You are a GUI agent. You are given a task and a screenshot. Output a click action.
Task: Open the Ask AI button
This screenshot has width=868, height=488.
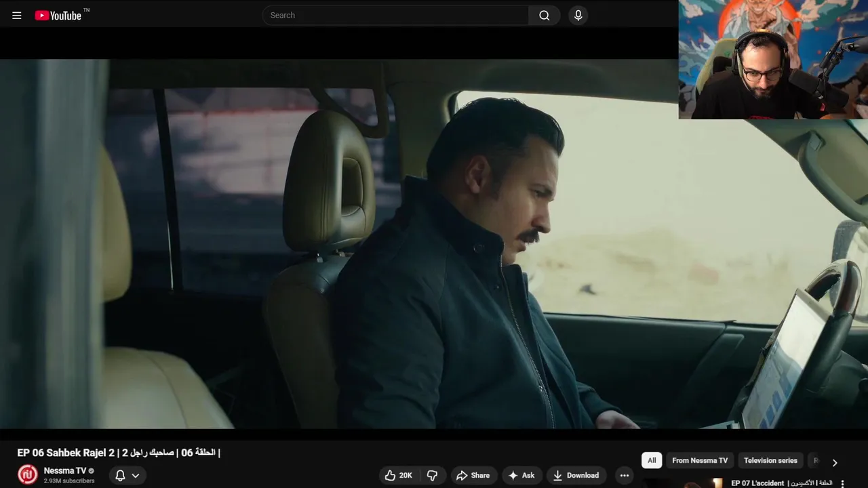pos(521,475)
